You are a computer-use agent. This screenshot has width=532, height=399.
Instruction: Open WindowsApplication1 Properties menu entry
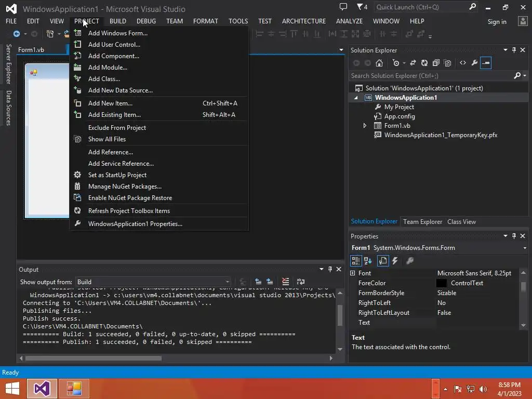[x=159, y=223]
